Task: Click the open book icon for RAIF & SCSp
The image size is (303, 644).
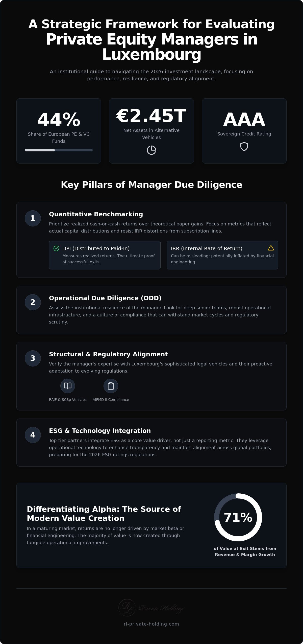Action: tap(68, 386)
